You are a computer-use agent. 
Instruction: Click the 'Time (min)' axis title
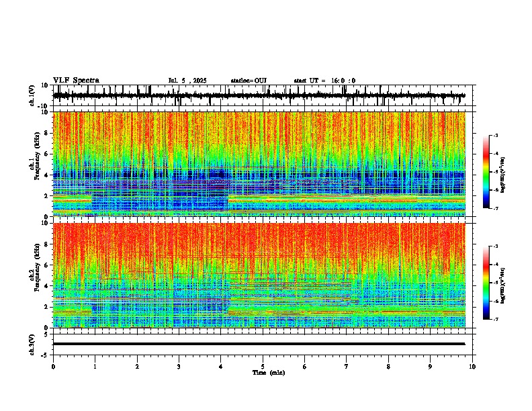pyautogui.click(x=269, y=373)
